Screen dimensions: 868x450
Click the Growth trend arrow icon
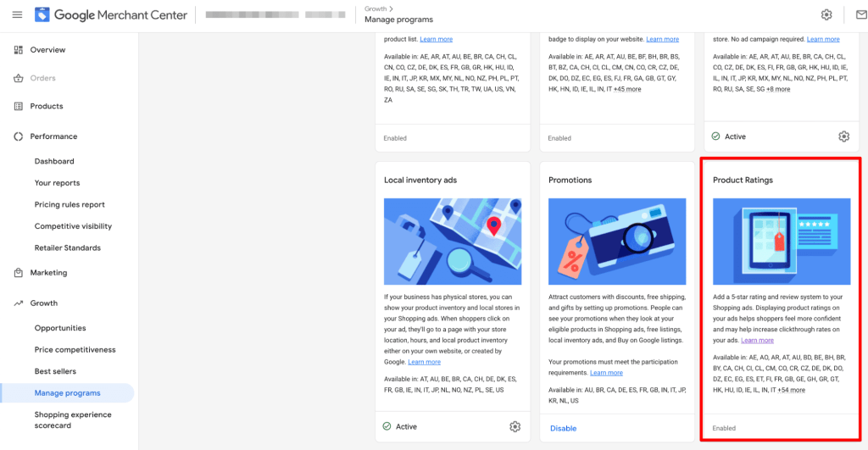pyautogui.click(x=19, y=303)
